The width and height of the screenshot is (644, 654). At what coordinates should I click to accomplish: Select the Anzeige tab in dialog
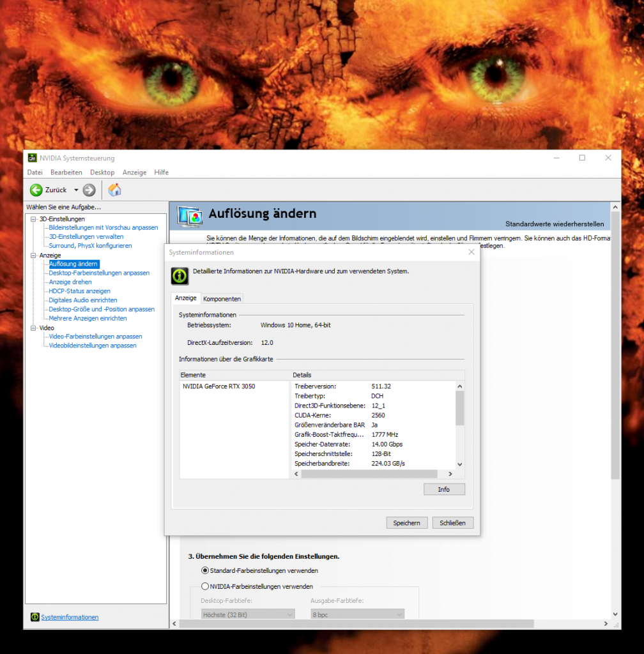(186, 298)
